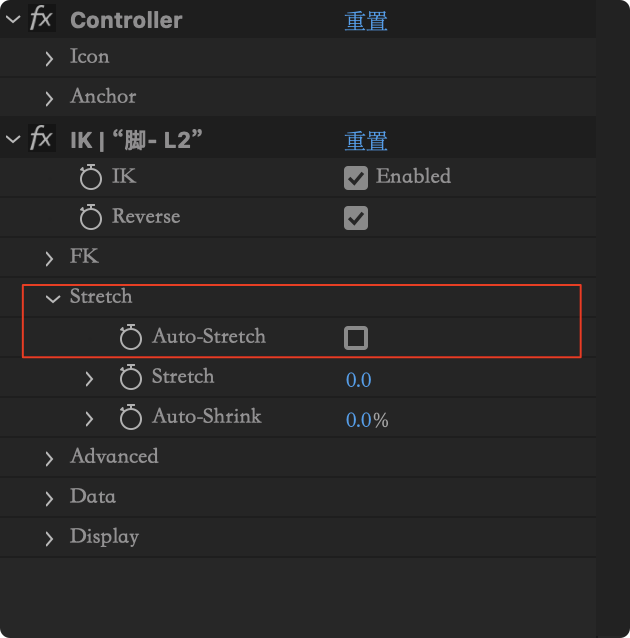Viewport: 630px width, 638px height.
Task: Expand the Advanced property group
Action: pos(49,458)
